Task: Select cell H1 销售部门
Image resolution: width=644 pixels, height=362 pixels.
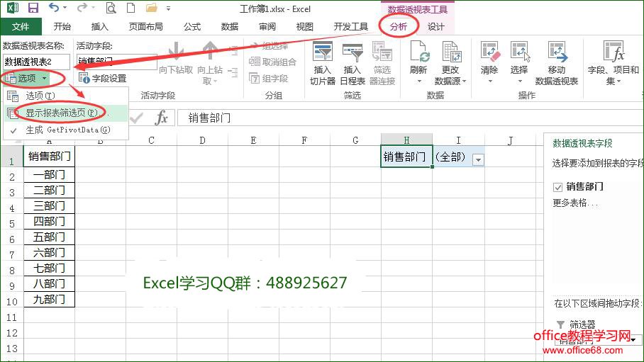Action: pyautogui.click(x=406, y=157)
